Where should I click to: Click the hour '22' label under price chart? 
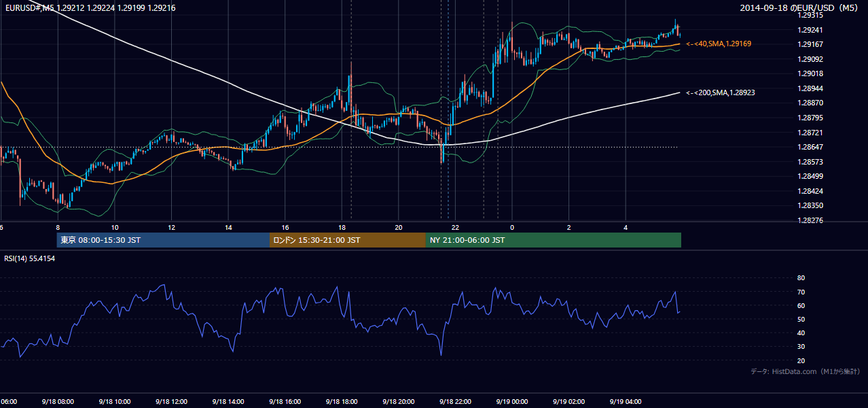(x=456, y=227)
